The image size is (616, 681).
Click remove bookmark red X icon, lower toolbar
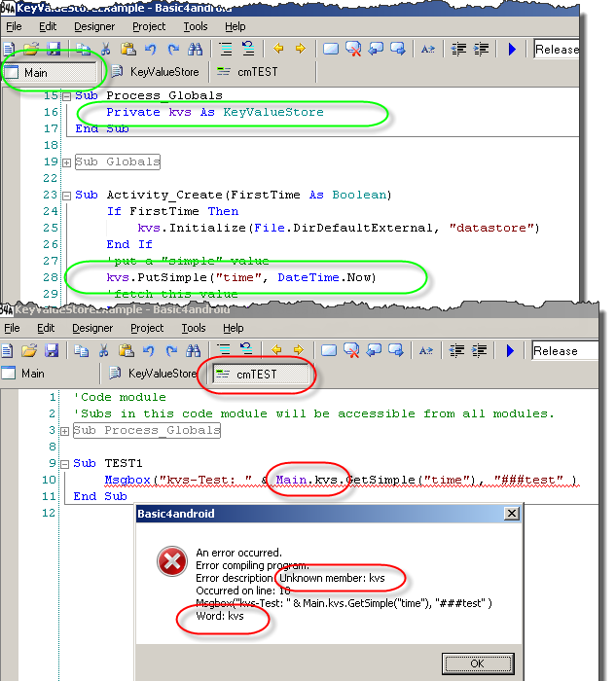(x=351, y=350)
